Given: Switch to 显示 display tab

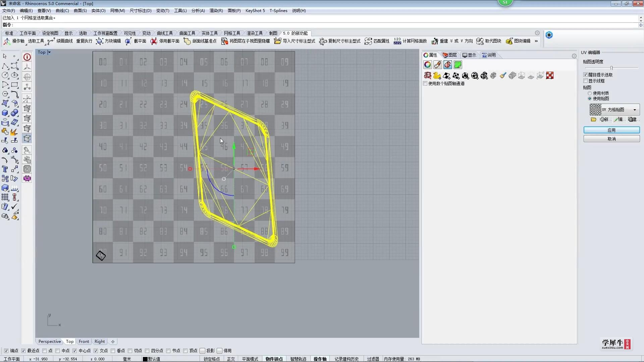Looking at the screenshot, I should 469,55.
